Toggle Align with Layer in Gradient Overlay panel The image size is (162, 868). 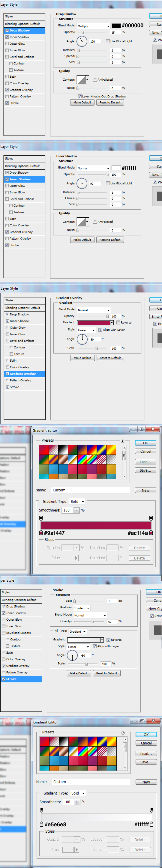100,330
